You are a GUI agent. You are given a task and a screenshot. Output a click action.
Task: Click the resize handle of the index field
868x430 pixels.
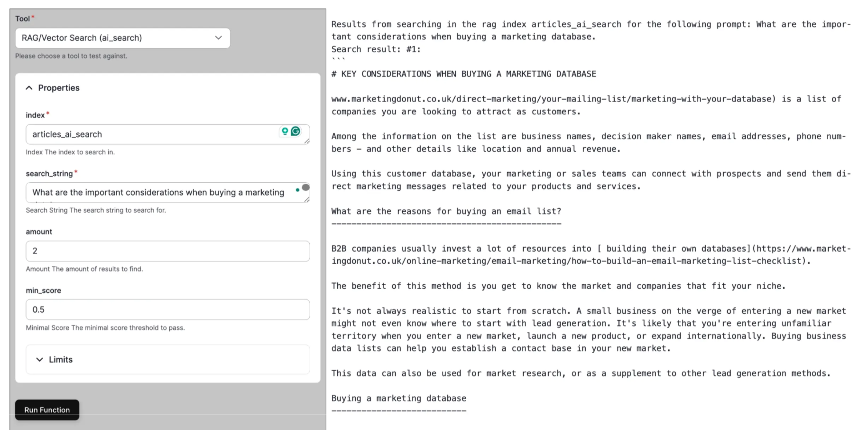click(307, 141)
